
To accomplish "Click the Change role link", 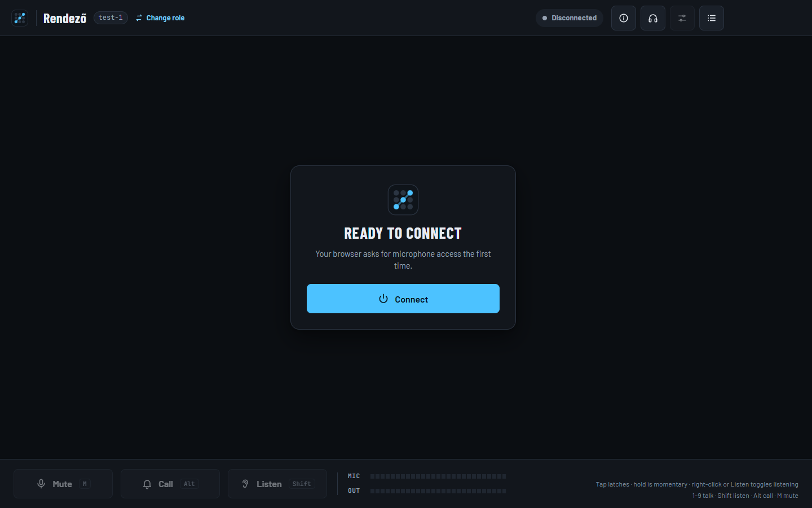I will tap(160, 18).
